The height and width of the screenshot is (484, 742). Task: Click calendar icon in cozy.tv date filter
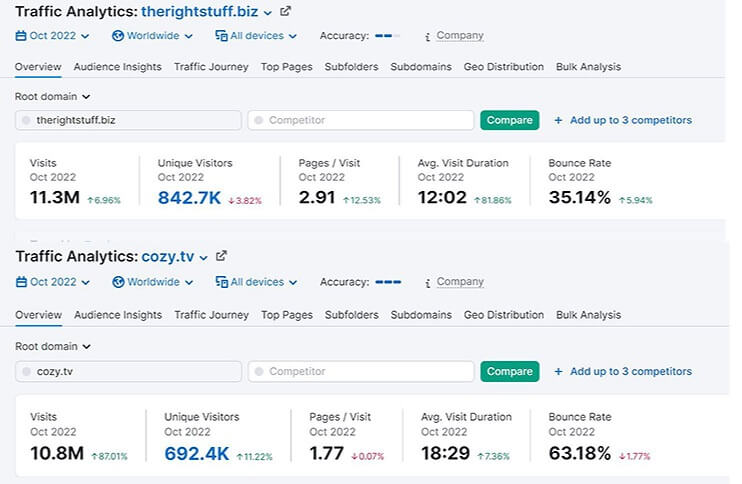coord(21,282)
